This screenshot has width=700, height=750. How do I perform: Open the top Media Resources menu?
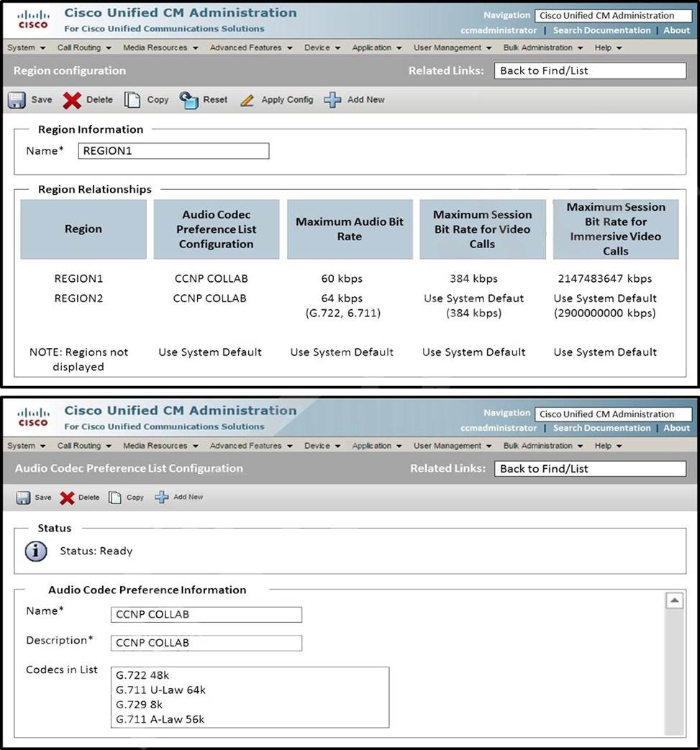tap(160, 48)
